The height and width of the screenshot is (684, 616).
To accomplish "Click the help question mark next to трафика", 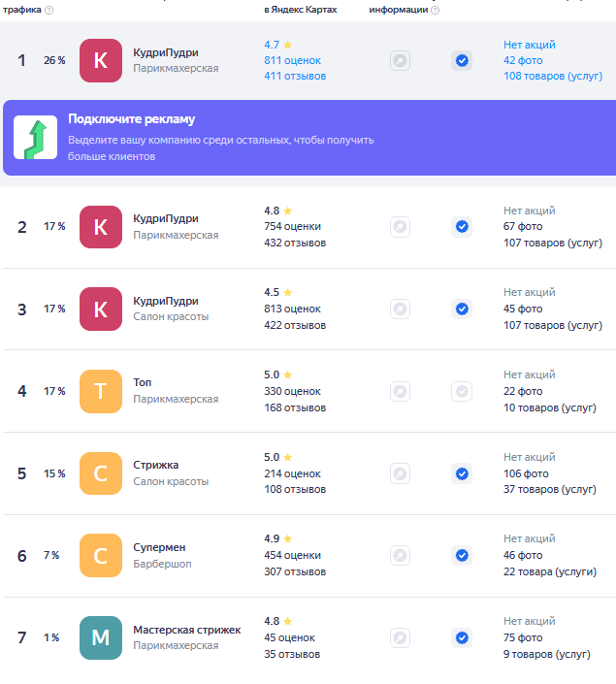I will pos(49,10).
